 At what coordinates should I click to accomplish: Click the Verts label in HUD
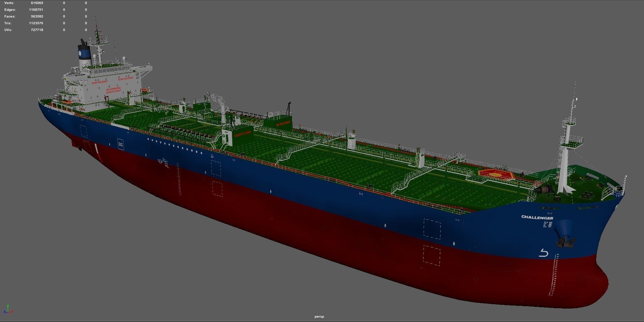pyautogui.click(x=9, y=3)
